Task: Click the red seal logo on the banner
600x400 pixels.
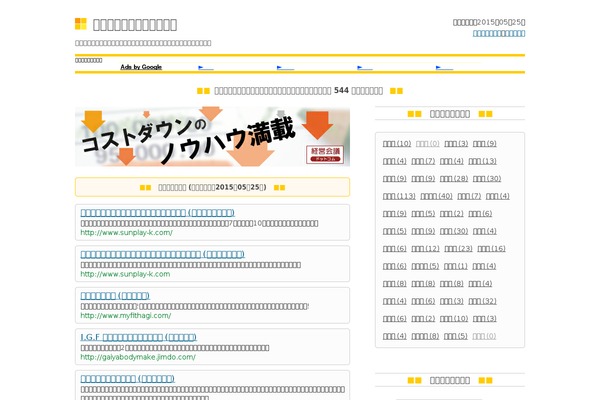Action: click(325, 154)
